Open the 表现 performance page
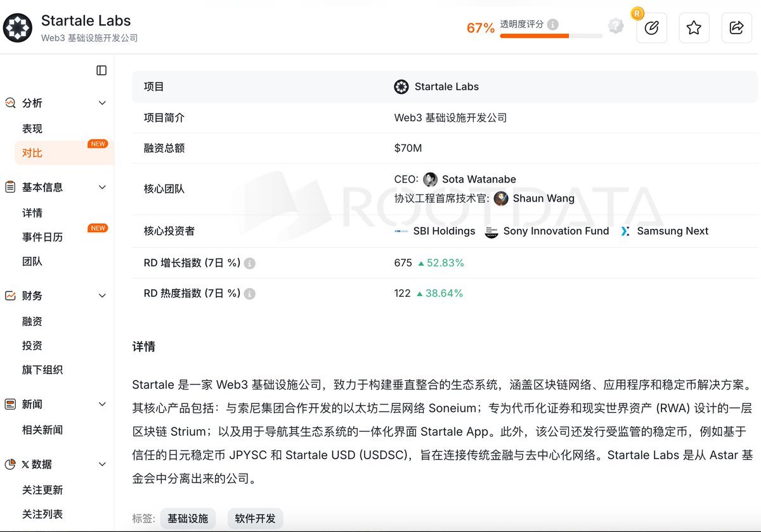761x532 pixels. click(x=32, y=129)
